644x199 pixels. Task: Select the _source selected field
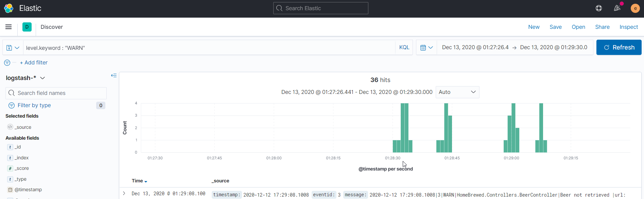pyautogui.click(x=23, y=127)
